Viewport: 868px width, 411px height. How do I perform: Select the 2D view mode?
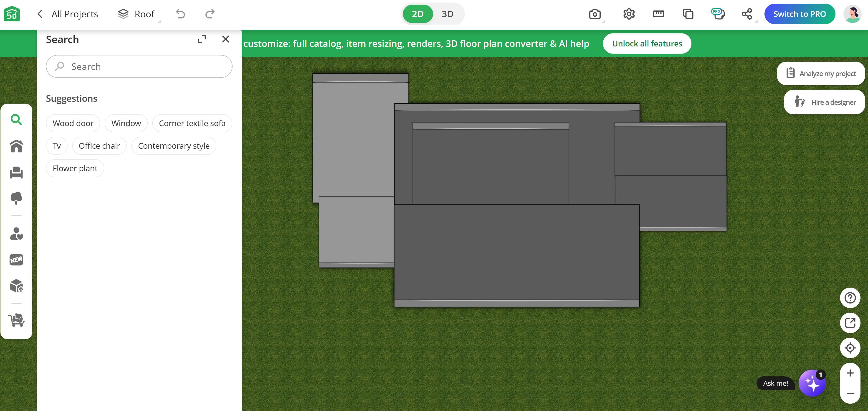point(418,14)
